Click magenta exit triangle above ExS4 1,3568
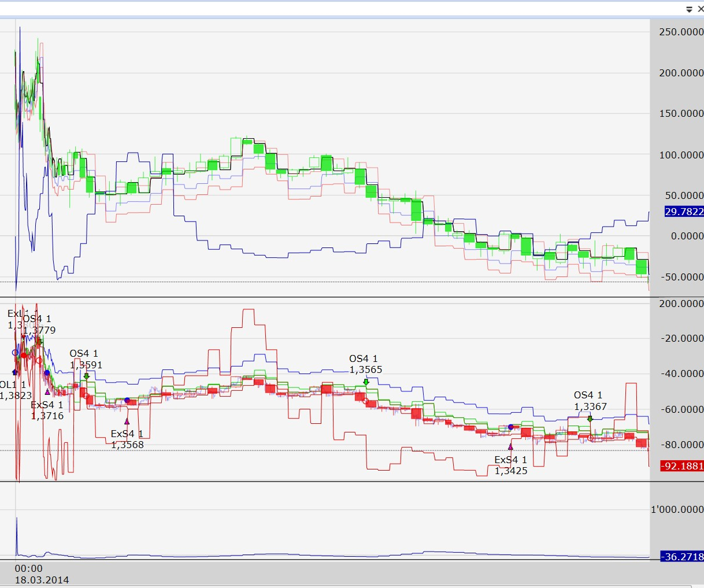 [x=127, y=421]
